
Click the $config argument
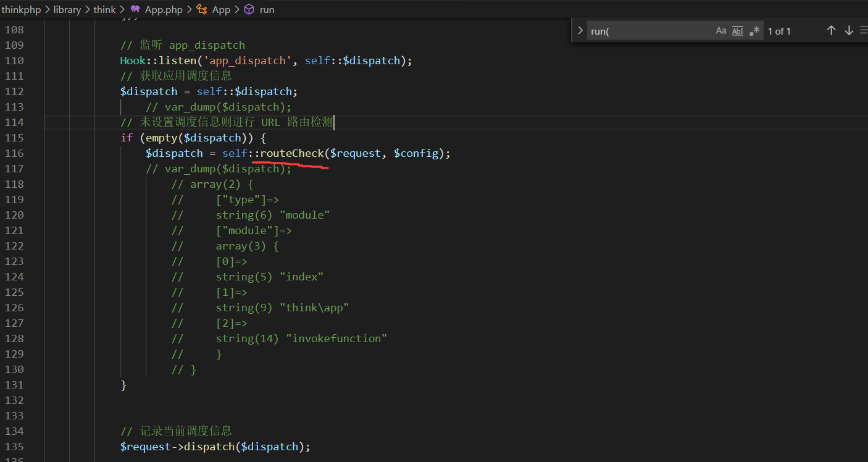pyautogui.click(x=415, y=153)
